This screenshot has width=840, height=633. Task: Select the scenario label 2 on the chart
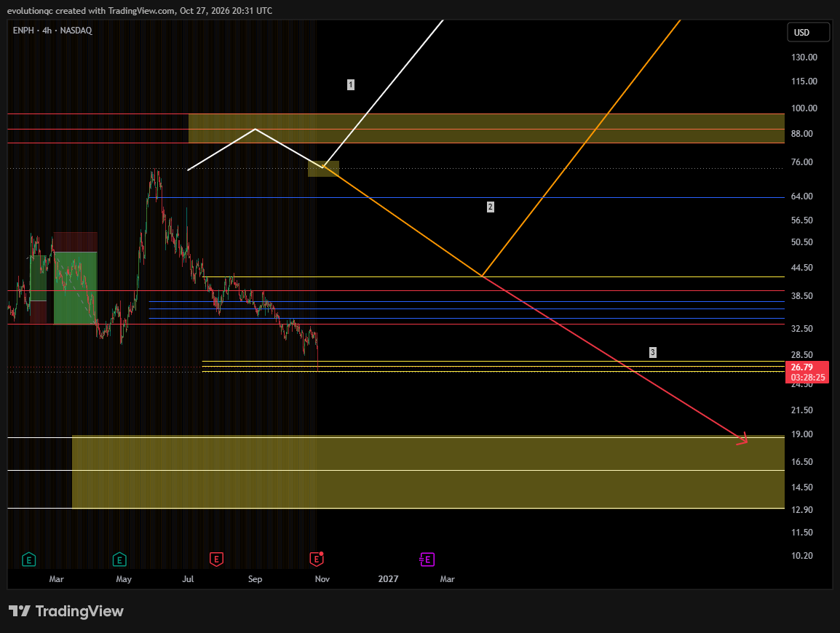pyautogui.click(x=490, y=207)
